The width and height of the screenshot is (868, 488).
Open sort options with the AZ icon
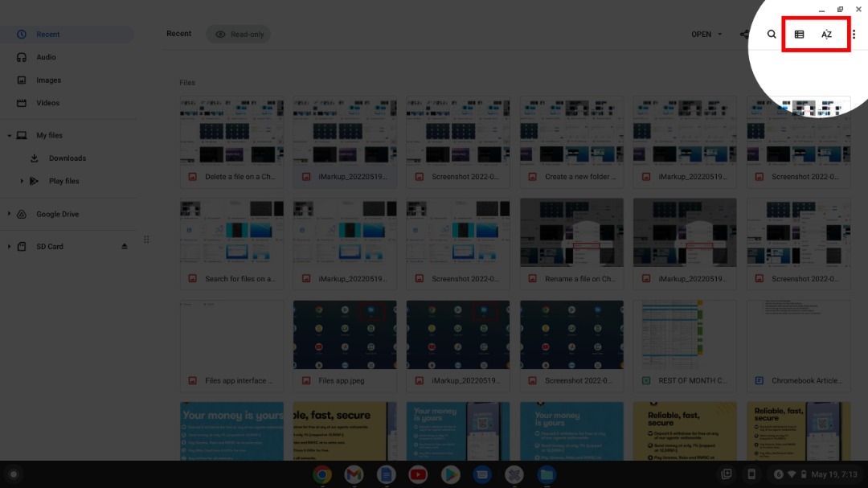[x=826, y=35]
